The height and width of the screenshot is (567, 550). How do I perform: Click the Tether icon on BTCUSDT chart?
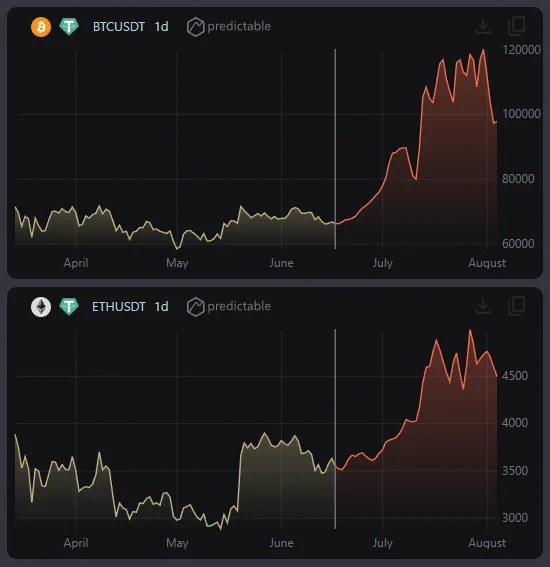coord(69,27)
